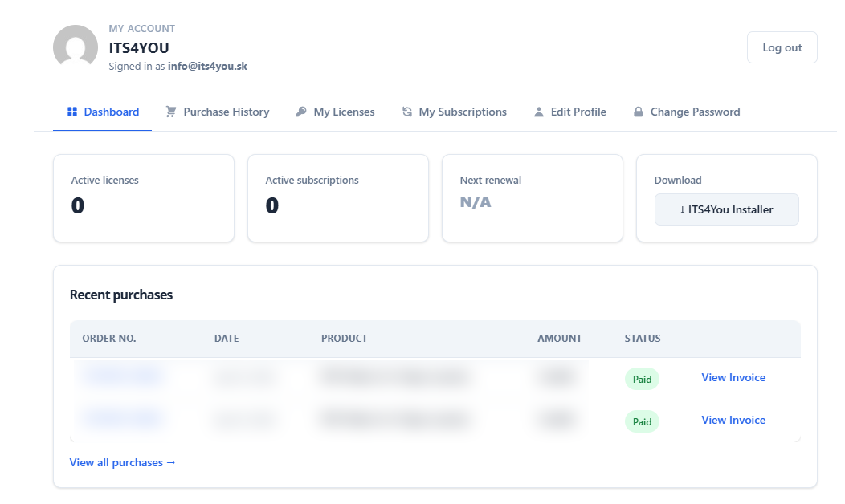This screenshot has width=845, height=504.
Task: Click the ITS4YOU account name
Action: point(139,48)
